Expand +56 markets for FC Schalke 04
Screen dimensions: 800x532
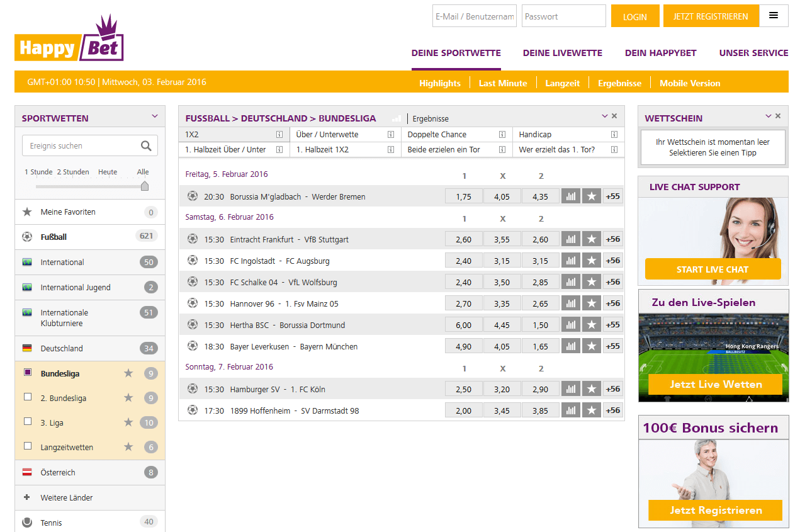click(x=612, y=282)
